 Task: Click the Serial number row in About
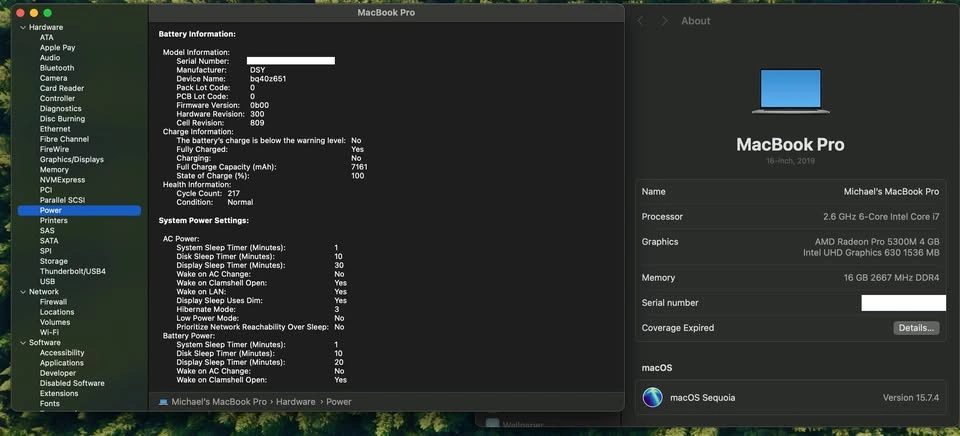pyautogui.click(x=790, y=303)
